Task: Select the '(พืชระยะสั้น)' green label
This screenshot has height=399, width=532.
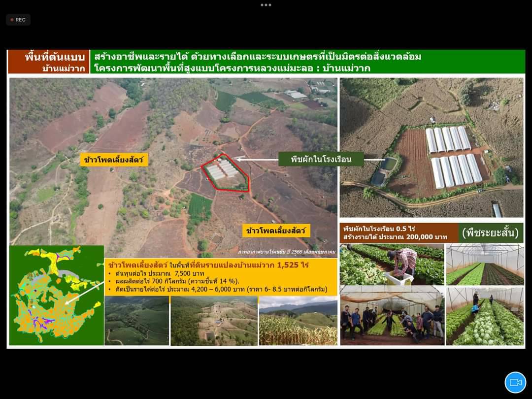Action: click(491, 233)
